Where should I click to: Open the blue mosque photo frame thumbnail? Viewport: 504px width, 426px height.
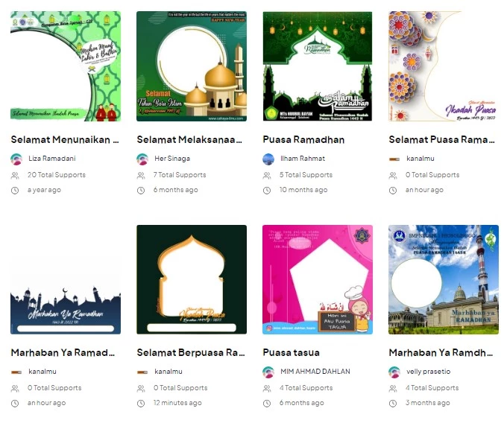pos(444,279)
